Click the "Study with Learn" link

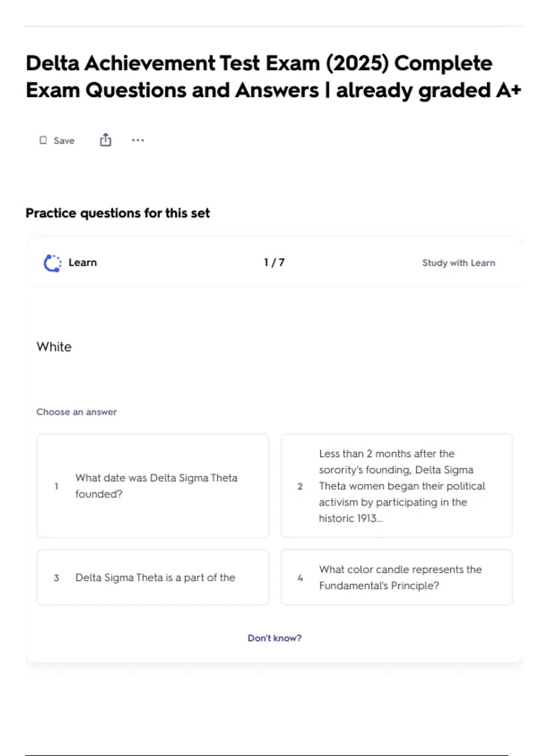[458, 263]
